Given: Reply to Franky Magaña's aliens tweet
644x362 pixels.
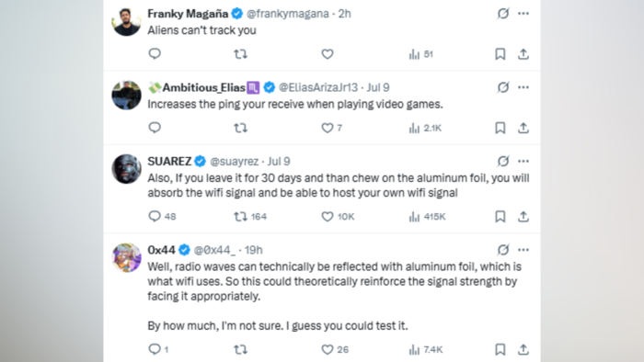Looking at the screenshot, I should coord(155,53).
